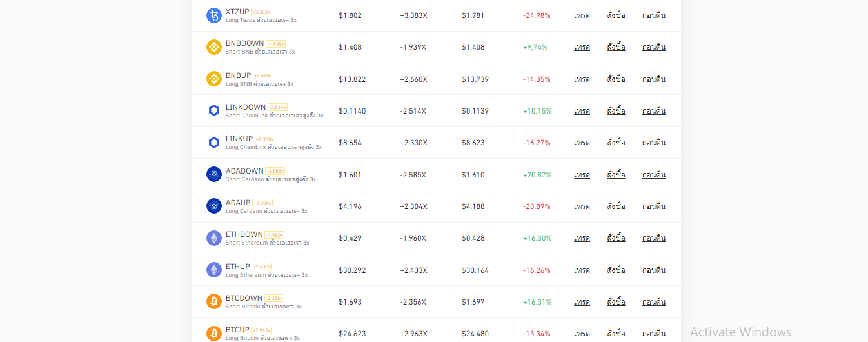Click the BNBUP coin icon

click(x=214, y=79)
